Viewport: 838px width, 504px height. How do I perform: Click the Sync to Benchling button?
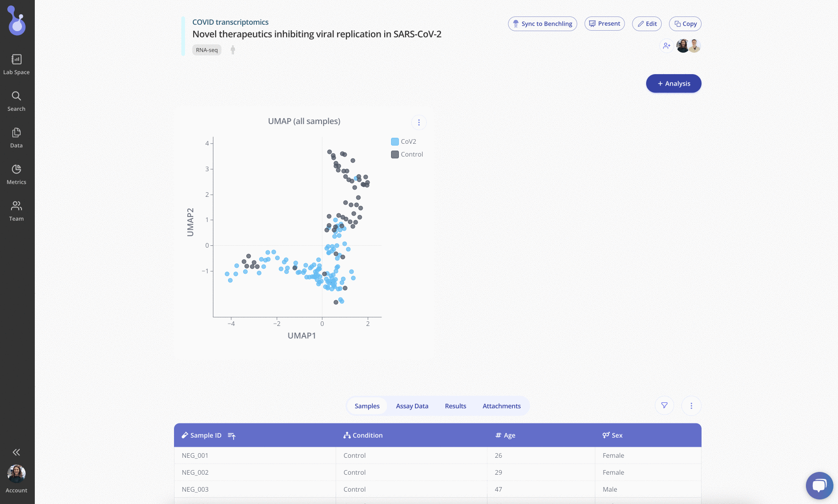point(543,24)
